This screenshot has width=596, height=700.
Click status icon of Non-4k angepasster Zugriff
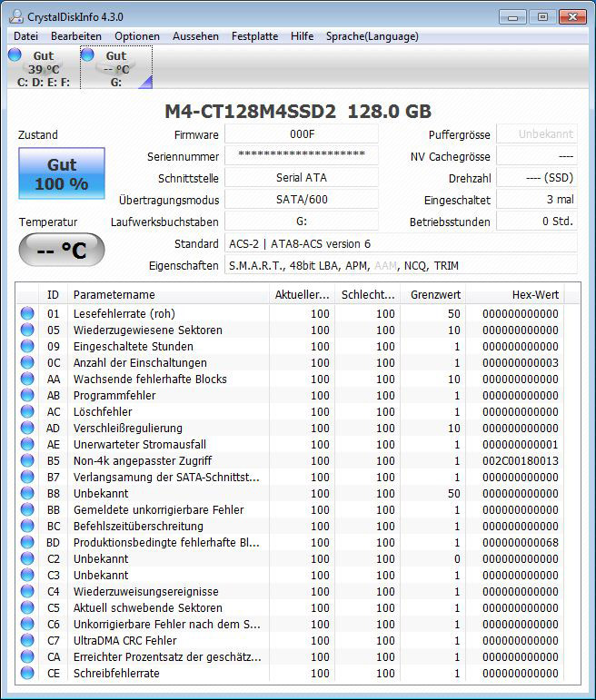[27, 460]
